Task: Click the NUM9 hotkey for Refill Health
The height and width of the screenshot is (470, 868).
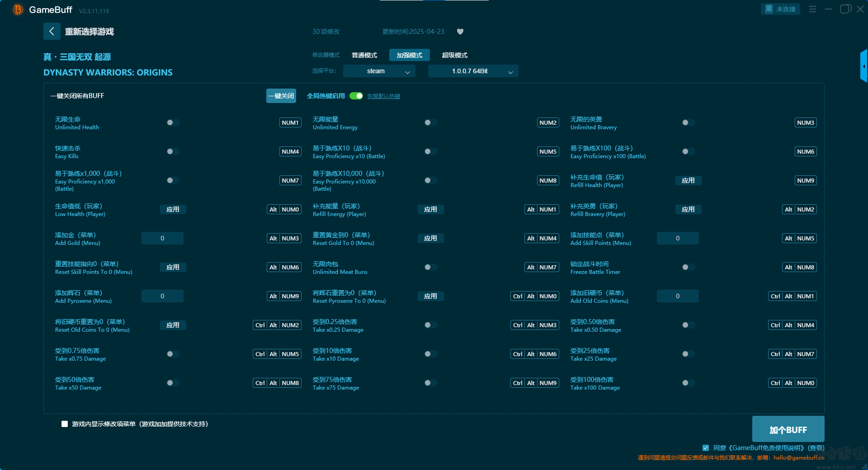Action: 806,180
